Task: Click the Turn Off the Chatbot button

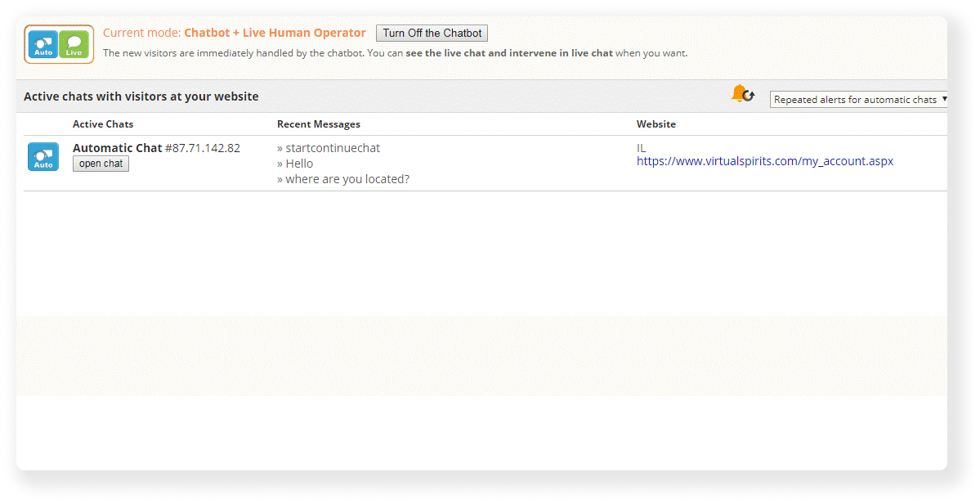Action: click(432, 33)
